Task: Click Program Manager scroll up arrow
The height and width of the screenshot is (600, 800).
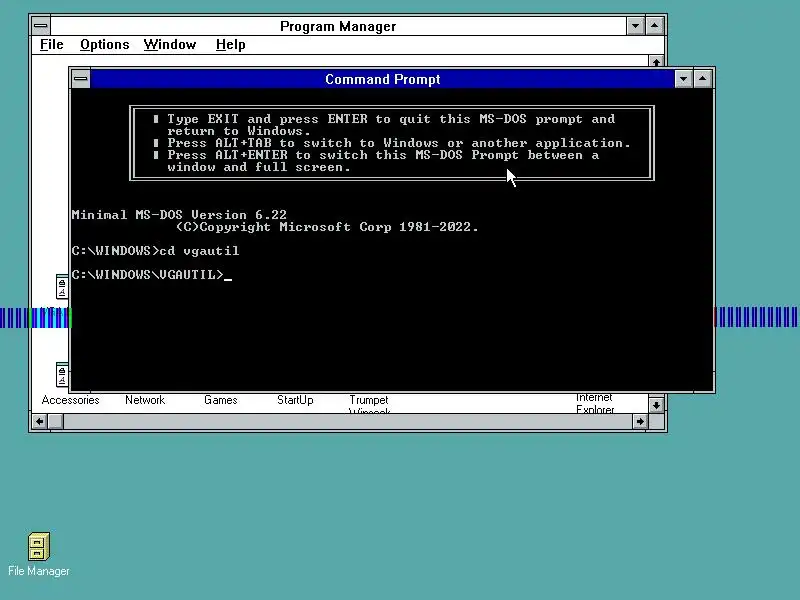Action: coord(656,62)
